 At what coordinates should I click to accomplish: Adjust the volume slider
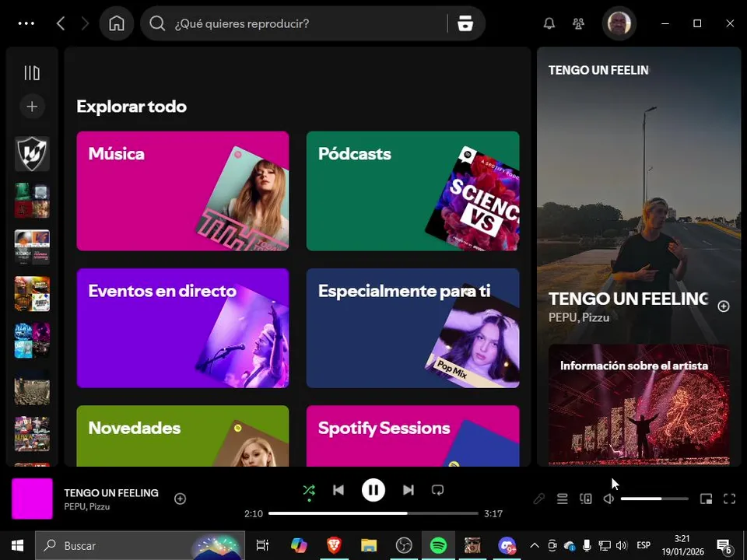(654, 499)
